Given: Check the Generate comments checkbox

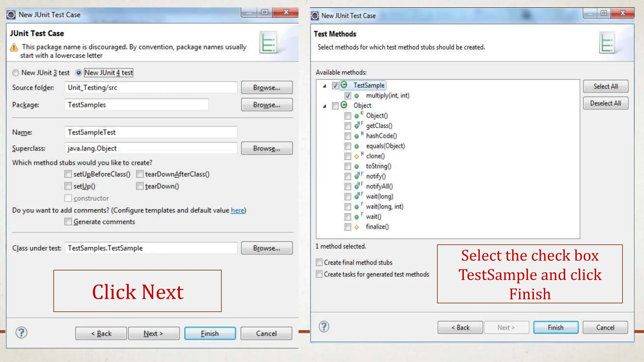Looking at the screenshot, I should pyautogui.click(x=68, y=222).
